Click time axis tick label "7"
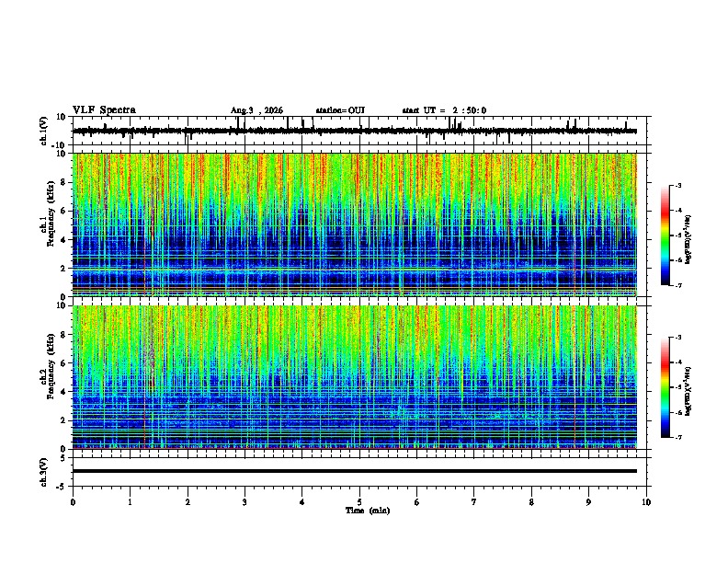 (474, 502)
